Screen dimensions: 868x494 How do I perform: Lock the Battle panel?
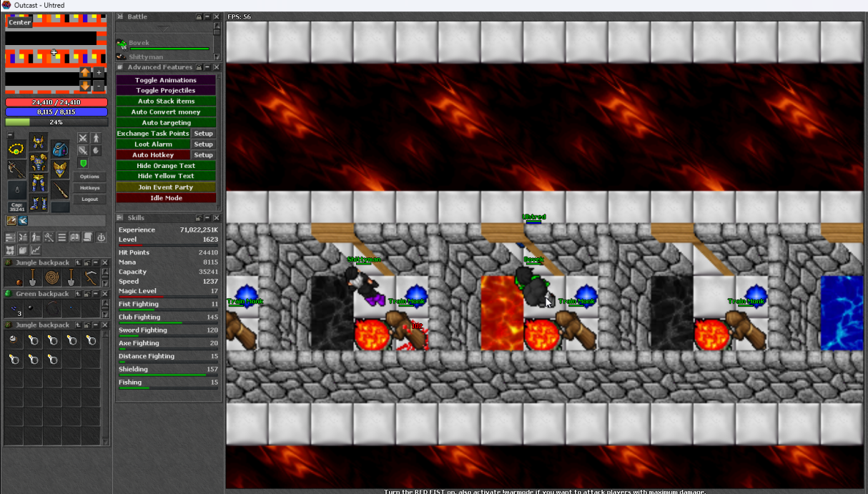click(x=199, y=16)
